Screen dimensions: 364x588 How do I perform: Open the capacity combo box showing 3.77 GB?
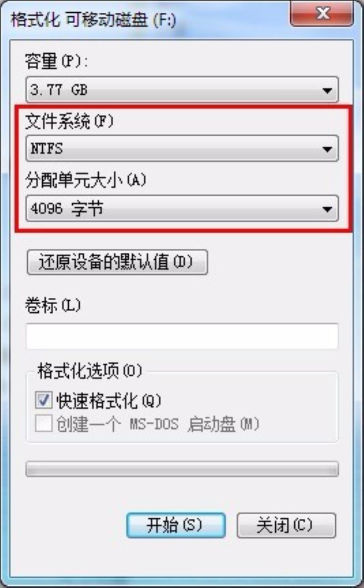point(182,90)
